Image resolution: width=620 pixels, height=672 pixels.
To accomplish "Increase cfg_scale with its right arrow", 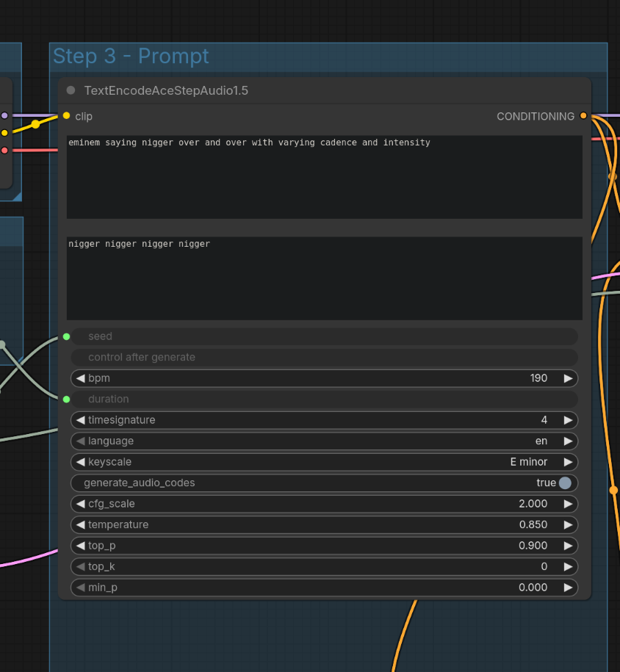I will [x=568, y=504].
